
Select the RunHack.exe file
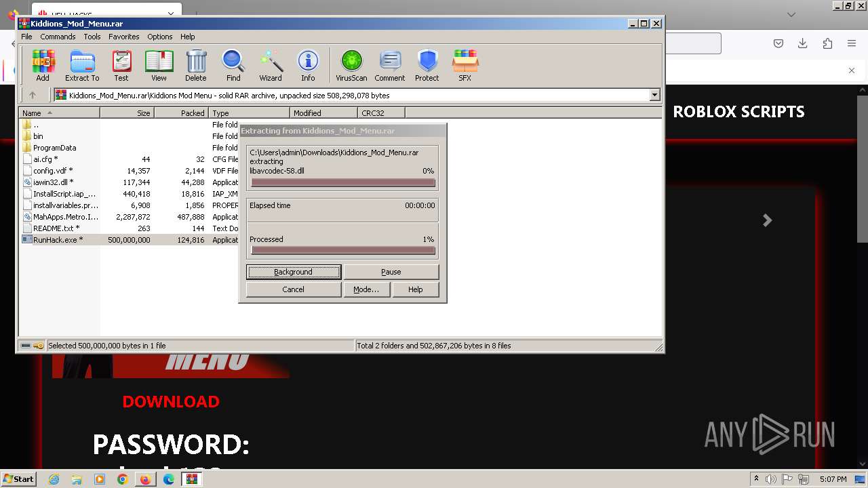pos(58,240)
